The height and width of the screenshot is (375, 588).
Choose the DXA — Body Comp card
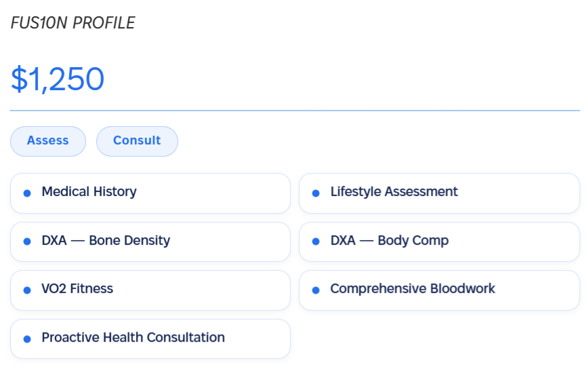(440, 241)
